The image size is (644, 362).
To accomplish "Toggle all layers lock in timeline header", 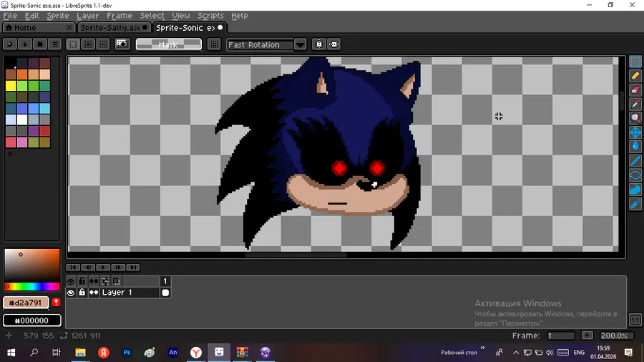I will click(x=82, y=281).
